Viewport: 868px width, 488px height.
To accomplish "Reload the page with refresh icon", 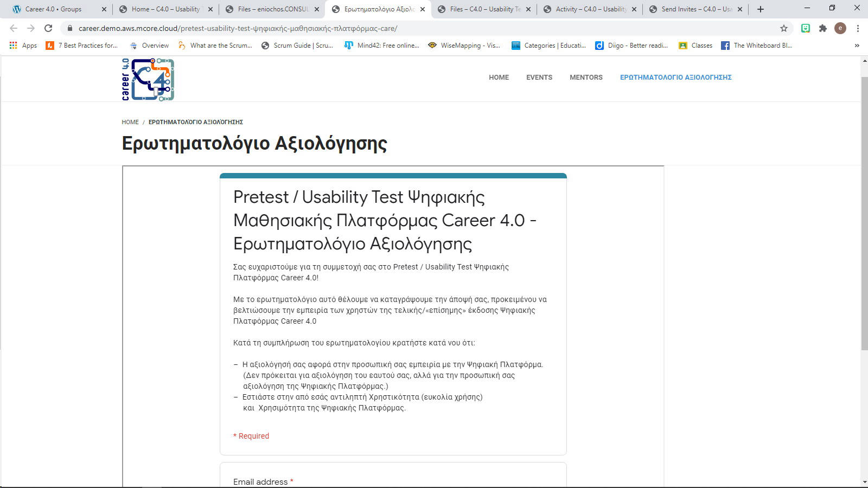I will tap(48, 28).
